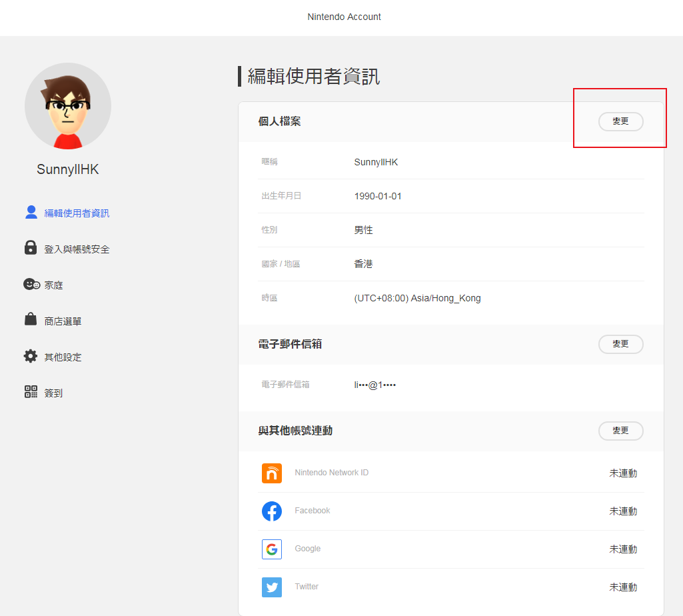The image size is (683, 616).
Task: Click the 出生年月日 field label
Action: pyautogui.click(x=281, y=196)
